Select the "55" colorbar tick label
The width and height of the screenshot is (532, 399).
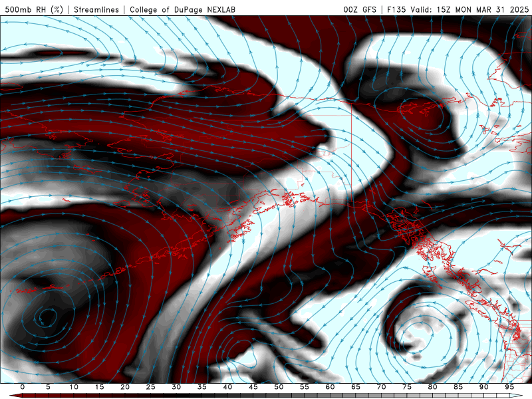(x=305, y=387)
